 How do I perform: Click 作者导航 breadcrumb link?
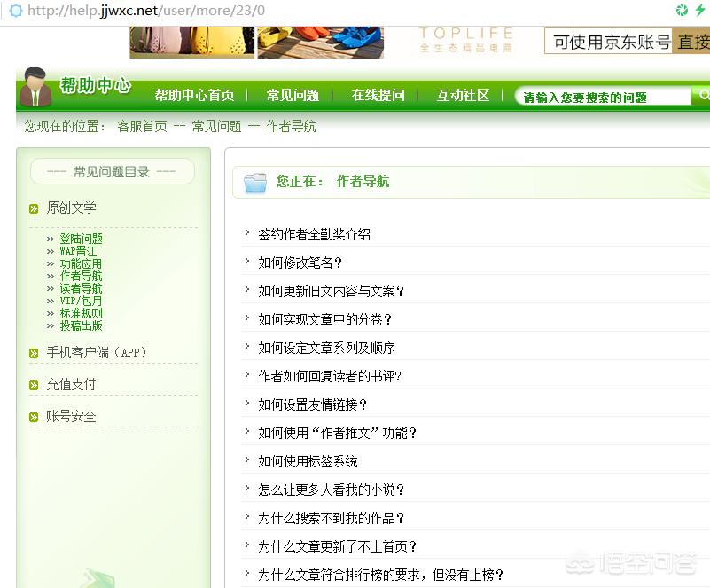pyautogui.click(x=291, y=126)
